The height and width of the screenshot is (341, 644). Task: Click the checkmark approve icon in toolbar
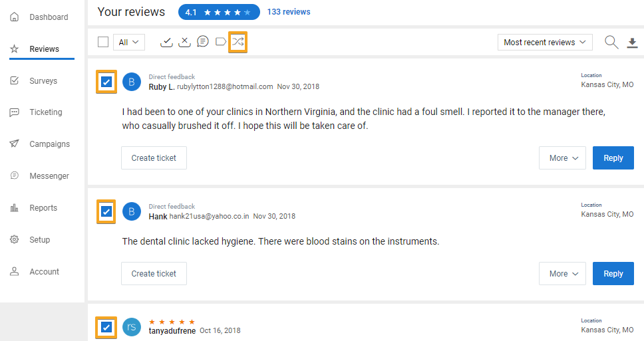(167, 42)
